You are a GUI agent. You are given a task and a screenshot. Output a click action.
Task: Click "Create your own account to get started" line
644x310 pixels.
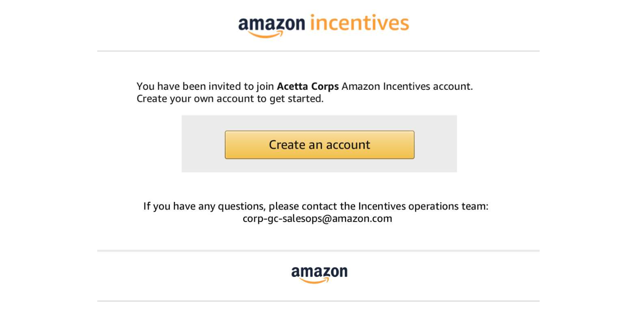pyautogui.click(x=230, y=99)
